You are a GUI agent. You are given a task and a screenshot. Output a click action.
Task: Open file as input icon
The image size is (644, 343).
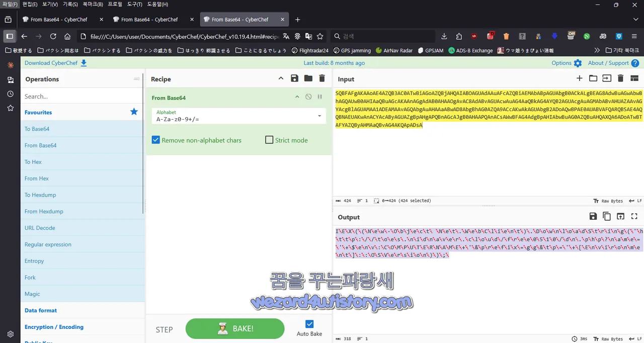[607, 78]
